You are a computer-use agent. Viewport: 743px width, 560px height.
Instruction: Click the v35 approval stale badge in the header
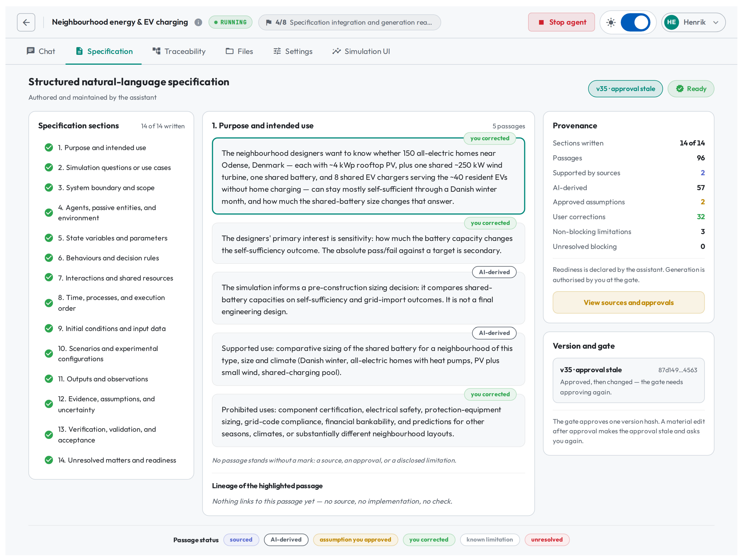point(625,89)
